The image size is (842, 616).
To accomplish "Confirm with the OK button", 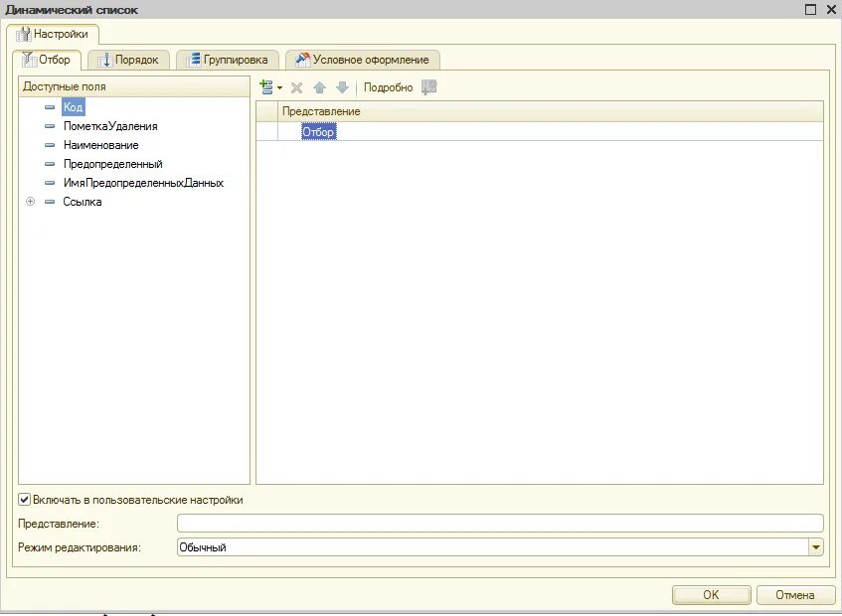I will 711,594.
